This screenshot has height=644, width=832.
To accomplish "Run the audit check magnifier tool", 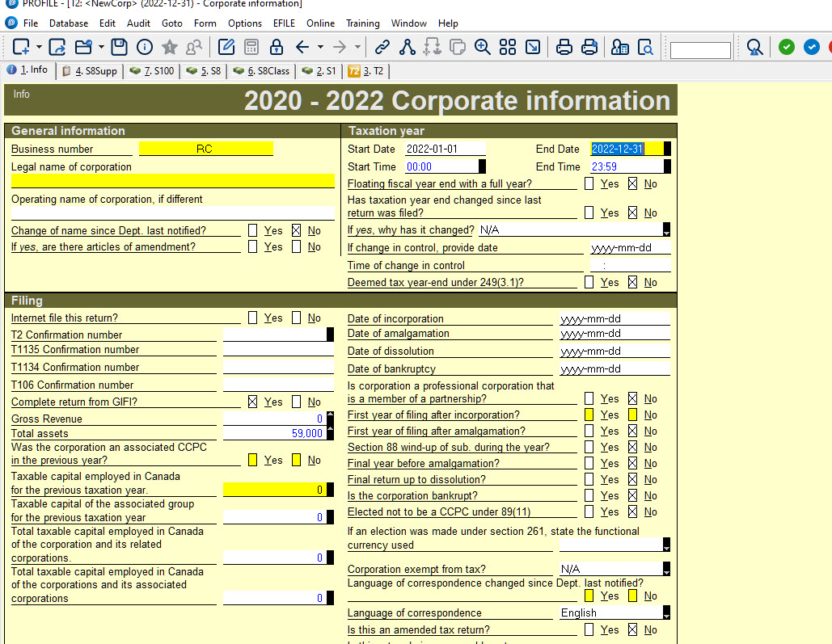I will [x=754, y=47].
